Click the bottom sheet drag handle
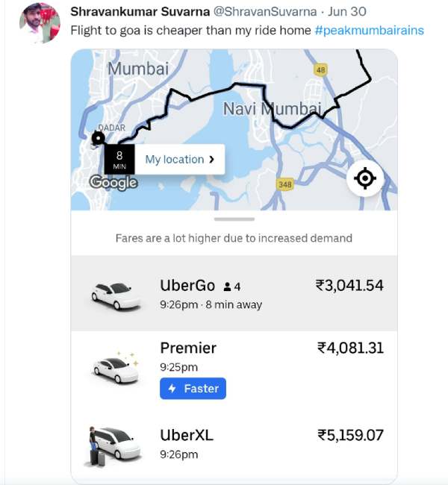Image resolution: width=448 pixels, height=485 pixels. click(234, 219)
